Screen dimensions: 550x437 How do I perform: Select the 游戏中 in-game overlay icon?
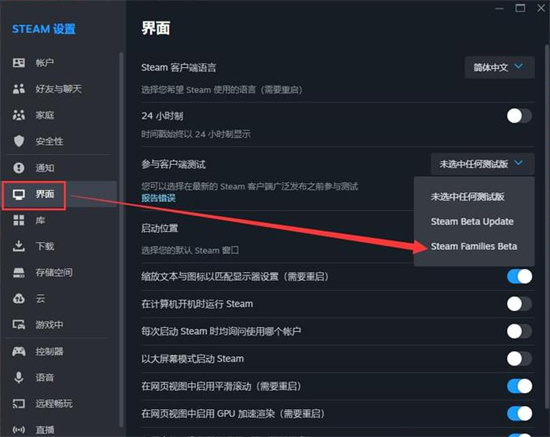pyautogui.click(x=19, y=325)
